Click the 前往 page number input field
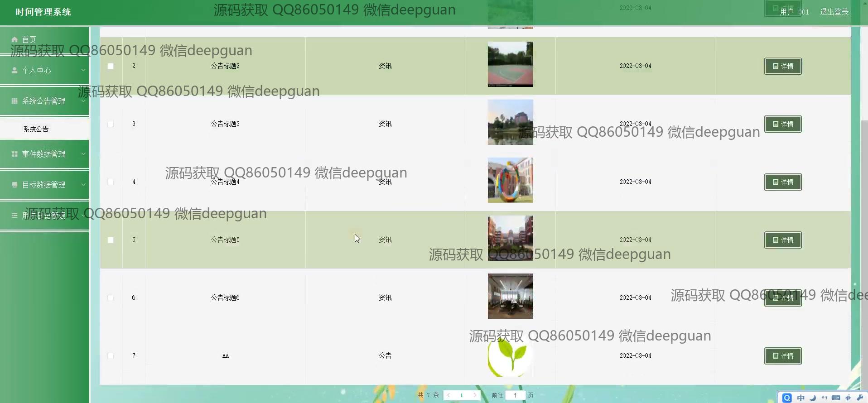Viewport: 868px width, 403px height. coord(515,395)
